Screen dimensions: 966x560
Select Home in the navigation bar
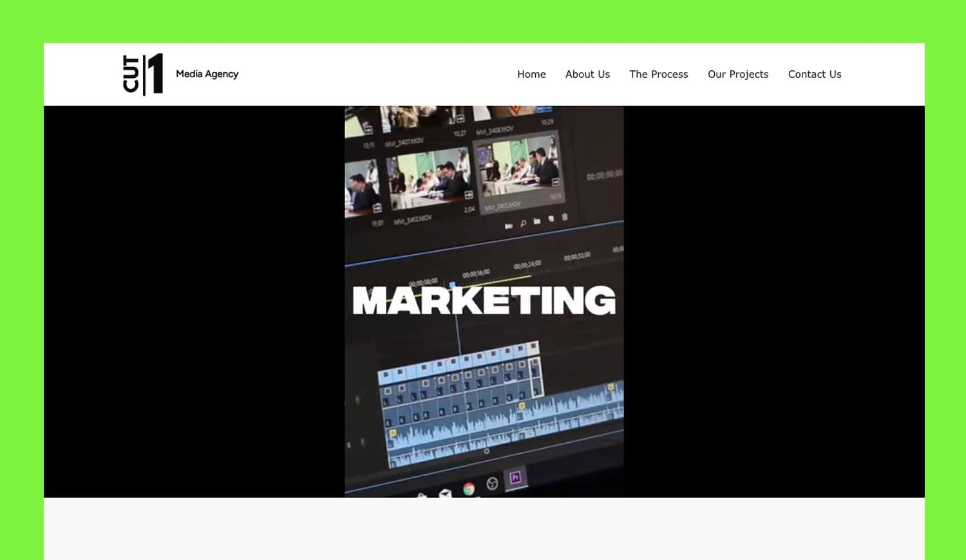click(x=531, y=74)
